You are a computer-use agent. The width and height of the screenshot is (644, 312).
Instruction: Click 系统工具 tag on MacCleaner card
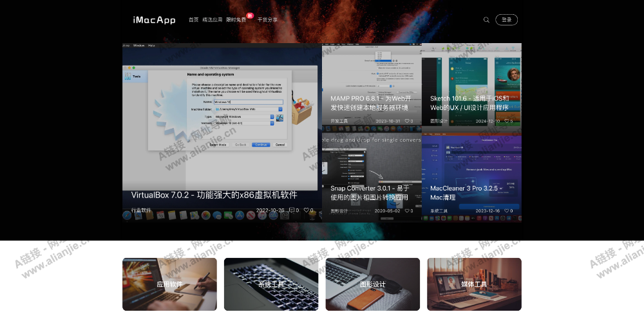(439, 210)
